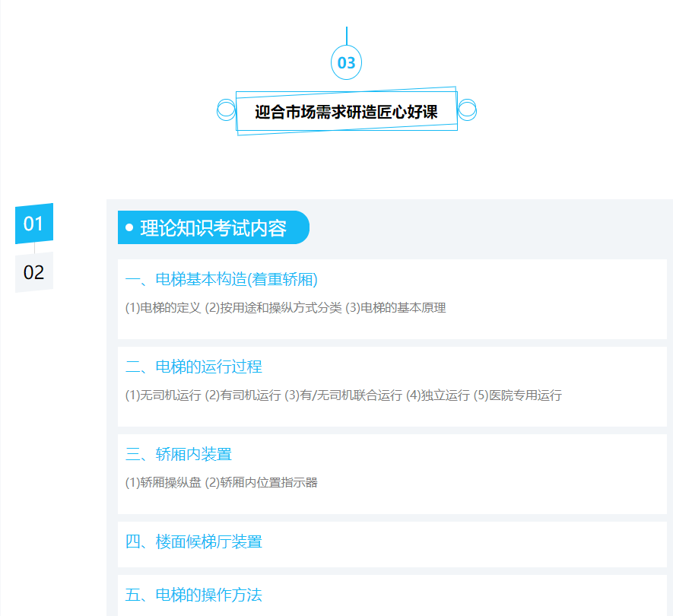673x616 pixels.
Task: Open the 一、电梯基本构造(着重轿厢) heading
Action: point(221,279)
